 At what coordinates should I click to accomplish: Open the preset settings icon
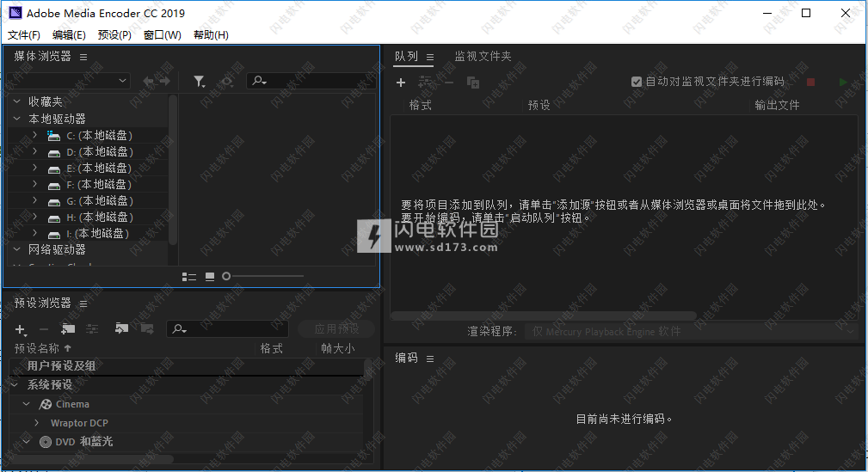92,329
